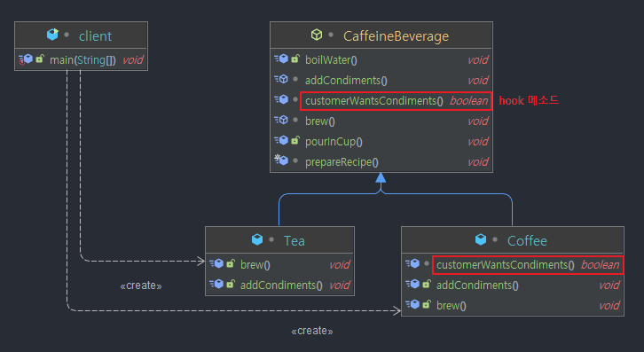Click the dashed arrowhead pointing at Tea

click(x=200, y=261)
